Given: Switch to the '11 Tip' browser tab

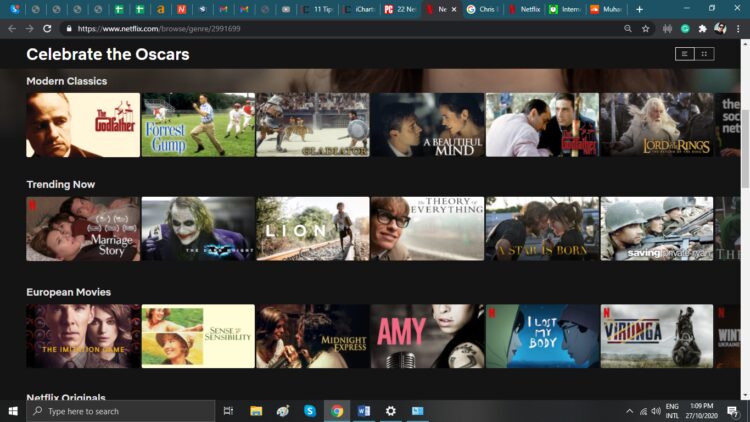Looking at the screenshot, I should 318,9.
